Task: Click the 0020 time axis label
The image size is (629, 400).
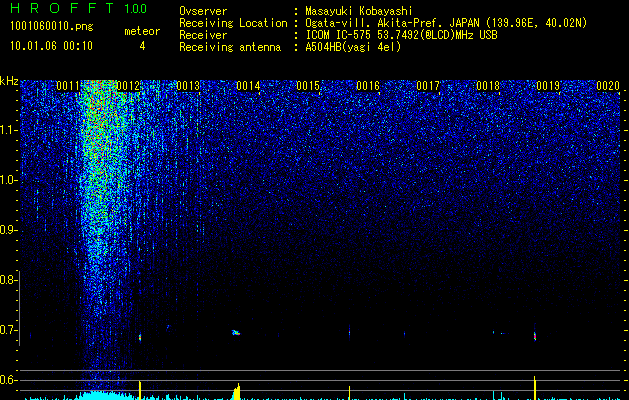Action: point(608,86)
